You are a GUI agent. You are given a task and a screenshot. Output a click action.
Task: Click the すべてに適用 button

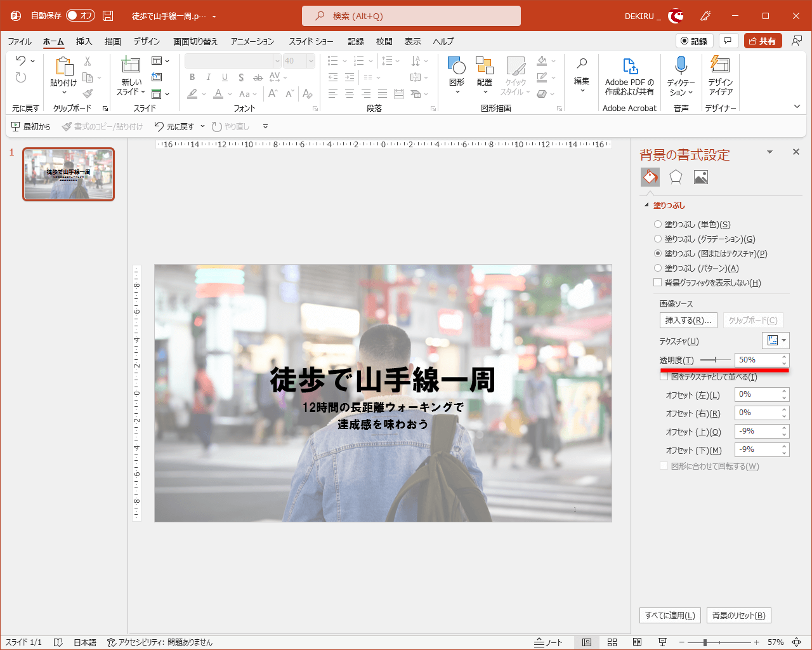coord(670,615)
